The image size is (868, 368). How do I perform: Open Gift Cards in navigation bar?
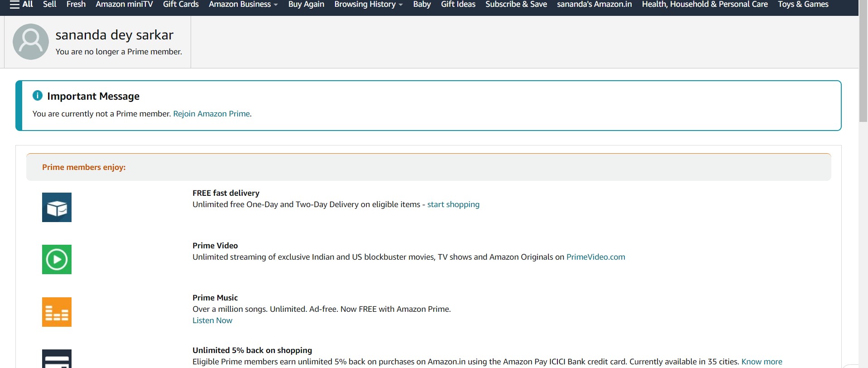(x=181, y=5)
